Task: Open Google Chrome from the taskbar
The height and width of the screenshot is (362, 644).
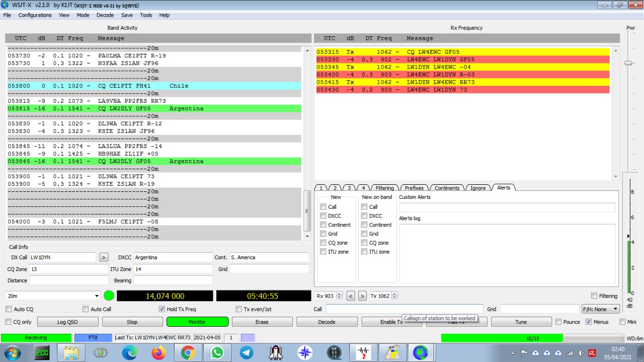Action: 188,353
